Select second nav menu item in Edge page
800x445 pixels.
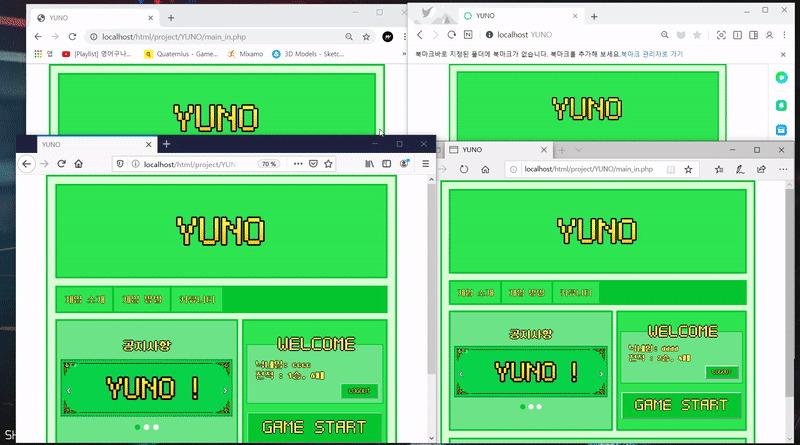tap(527, 293)
